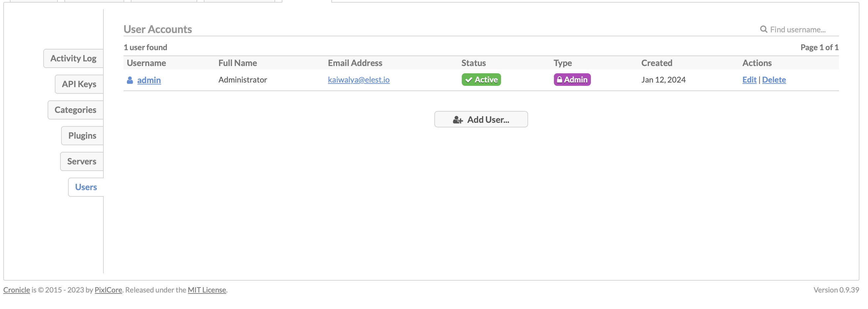This screenshot has height=309, width=868.
Task: Switch to the API Keys tab
Action: [x=79, y=84]
